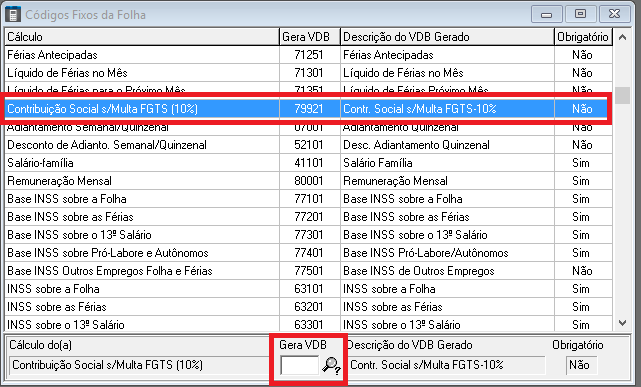Image resolution: width=641 pixels, height=387 pixels.
Task: Click the code 71301 cell
Action: pyautogui.click(x=310, y=73)
